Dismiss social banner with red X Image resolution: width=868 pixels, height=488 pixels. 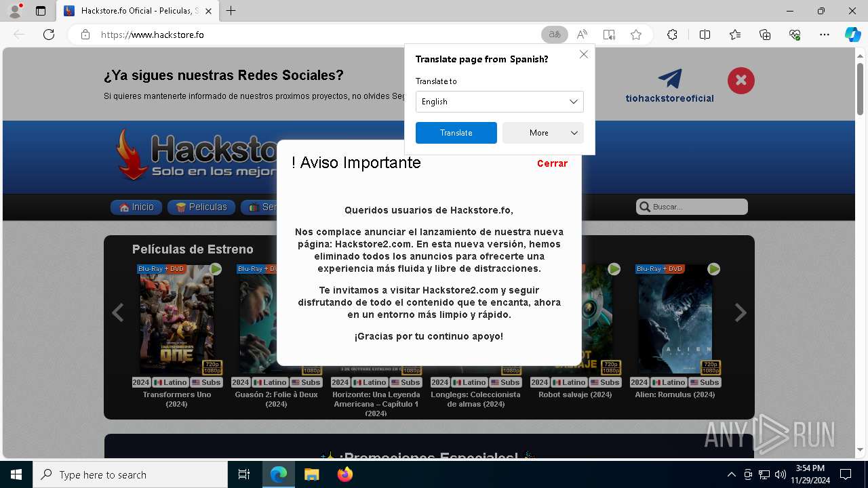point(741,81)
